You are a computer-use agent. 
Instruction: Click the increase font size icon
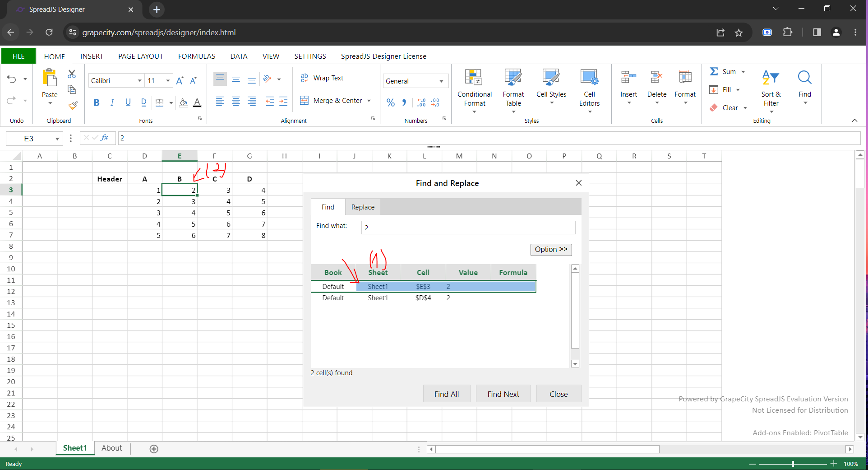[180, 81]
